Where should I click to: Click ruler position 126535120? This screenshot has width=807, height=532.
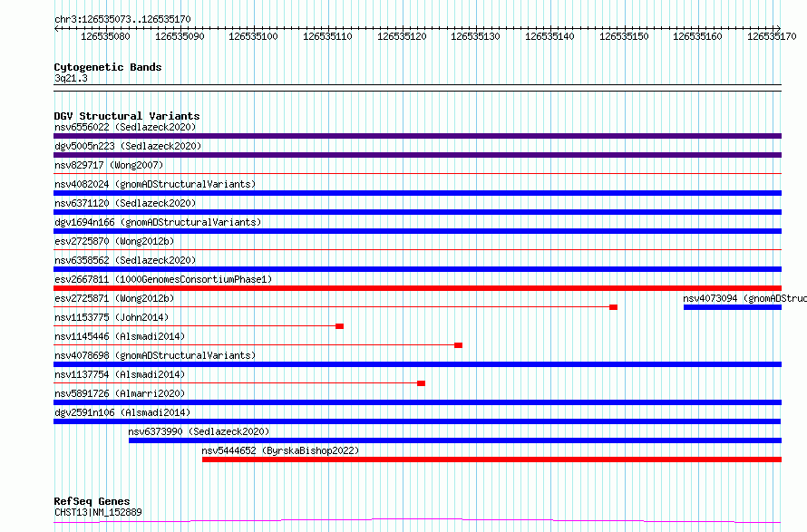[402, 36]
